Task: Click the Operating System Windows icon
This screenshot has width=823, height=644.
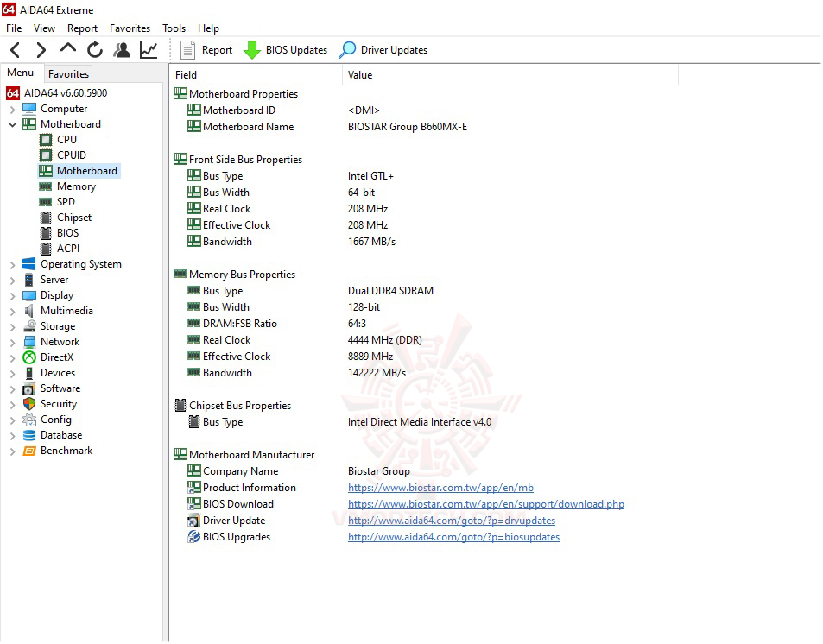Action: point(29,264)
